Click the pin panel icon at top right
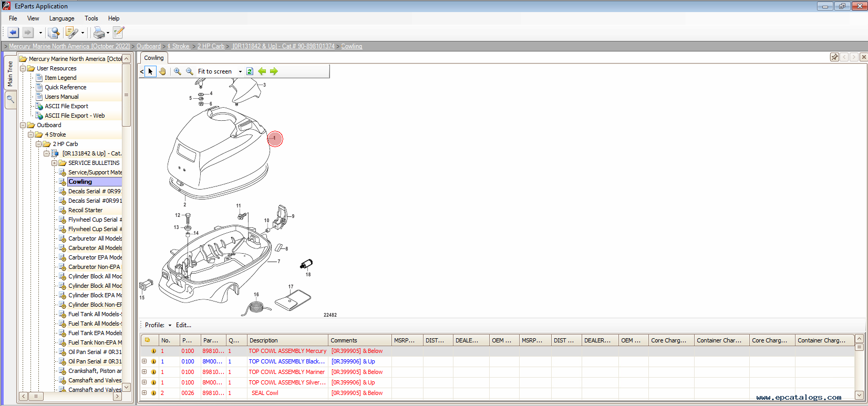Viewport: 868px width, 406px height. [x=834, y=57]
